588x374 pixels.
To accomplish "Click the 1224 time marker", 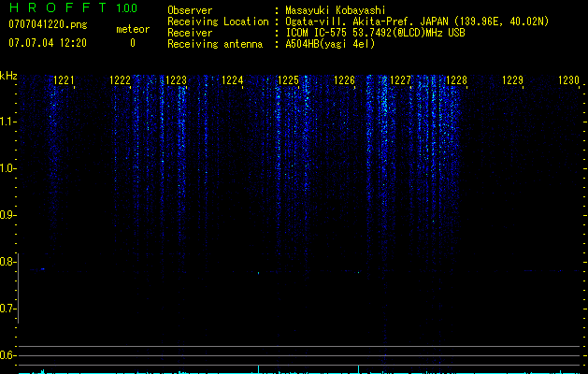I will (x=232, y=80).
